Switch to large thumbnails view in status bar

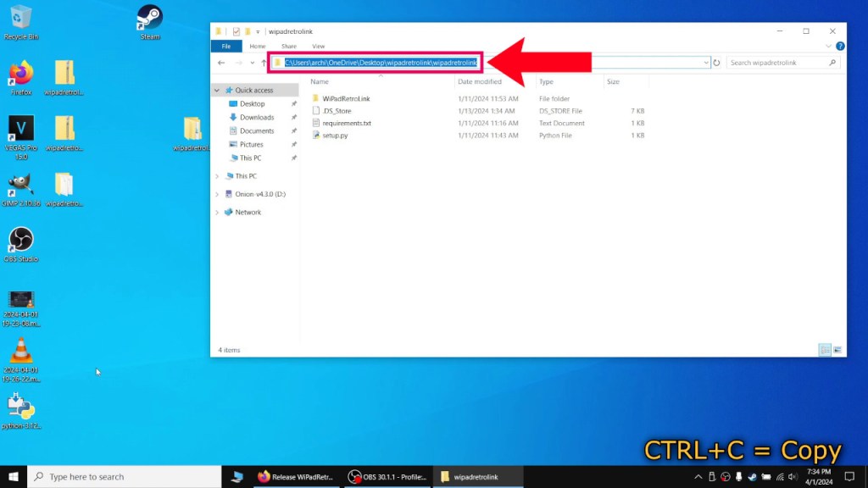(837, 349)
